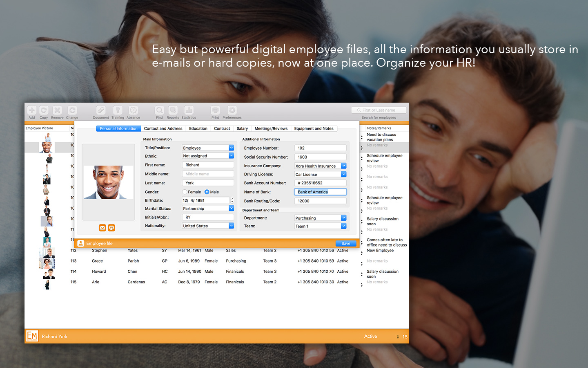Open the Reports toolbar icon

click(x=173, y=110)
